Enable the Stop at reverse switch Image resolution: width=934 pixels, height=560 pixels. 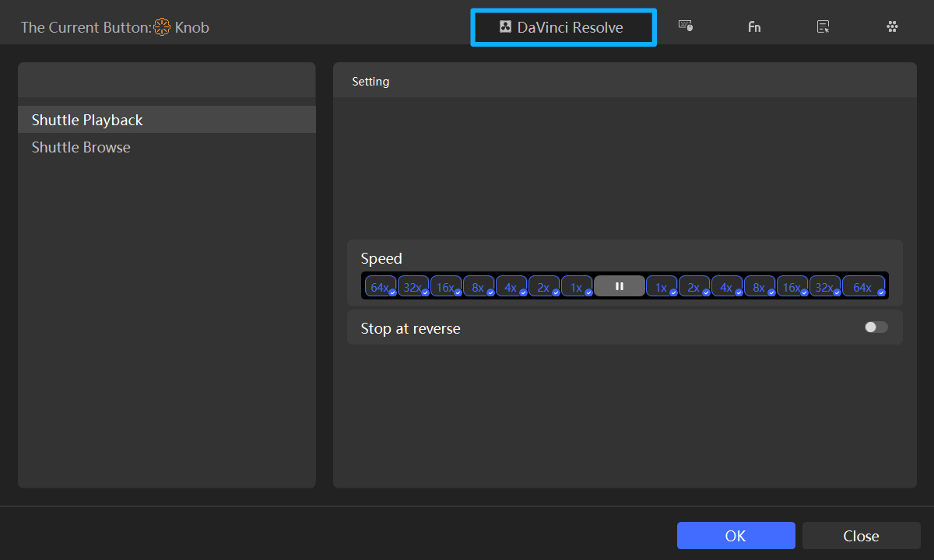click(x=876, y=327)
